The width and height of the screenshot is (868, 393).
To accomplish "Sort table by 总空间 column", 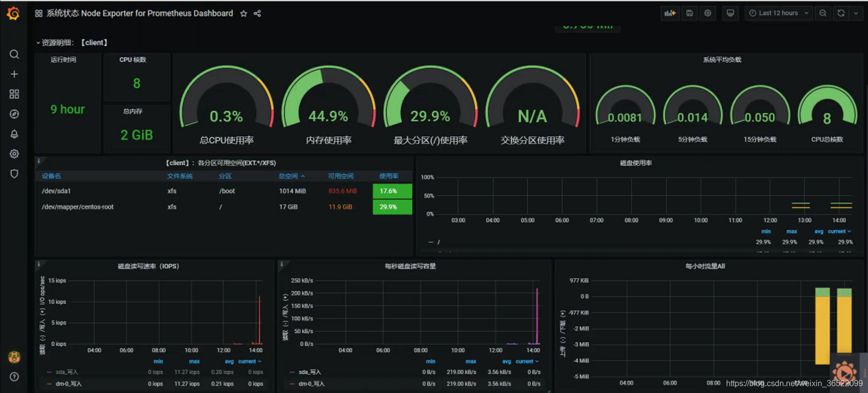I will pyautogui.click(x=291, y=176).
